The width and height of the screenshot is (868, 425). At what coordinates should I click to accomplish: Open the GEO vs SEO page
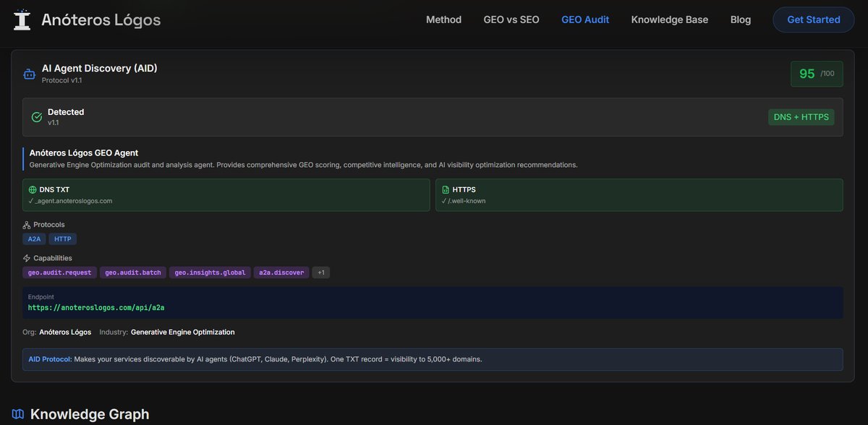pyautogui.click(x=511, y=20)
